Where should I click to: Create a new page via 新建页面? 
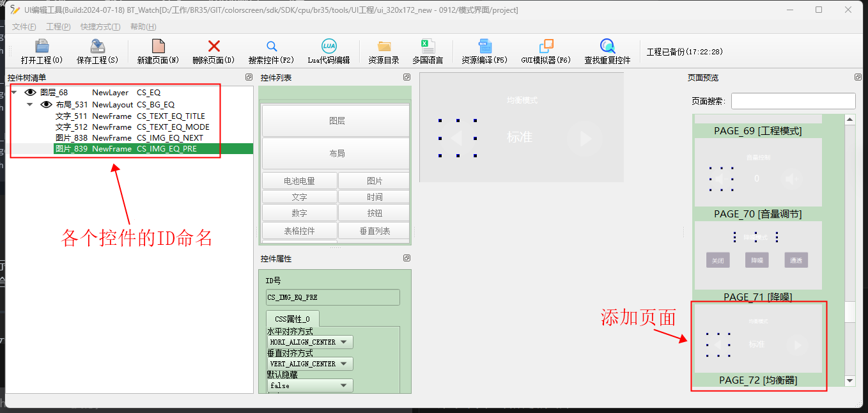coord(158,47)
